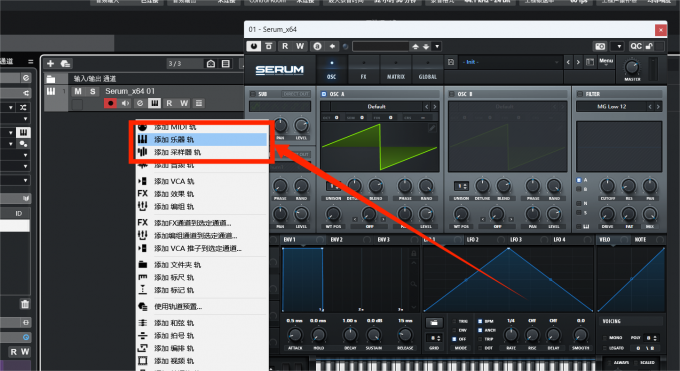
Task: Switch to Serum MATRIX tab
Action: pos(396,69)
